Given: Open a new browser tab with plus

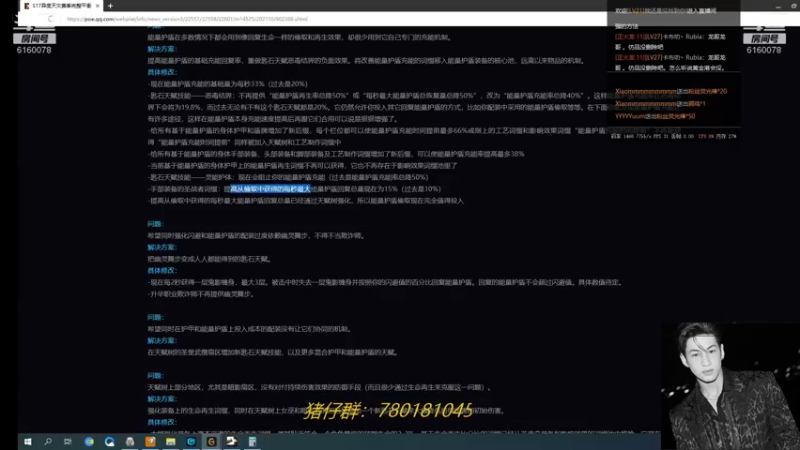Looking at the screenshot, I should [x=110, y=6].
